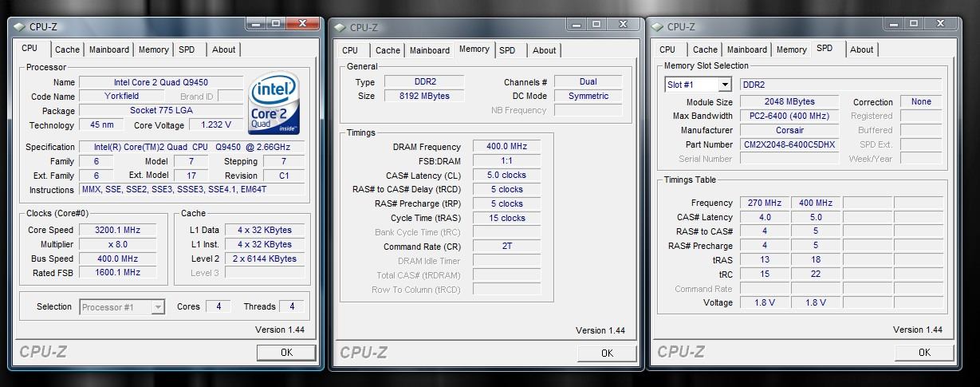Click the Max Bandwidth value 'PC2-6400 (400 MHz)'
Viewport: 980px width, 387px height.
pos(789,116)
